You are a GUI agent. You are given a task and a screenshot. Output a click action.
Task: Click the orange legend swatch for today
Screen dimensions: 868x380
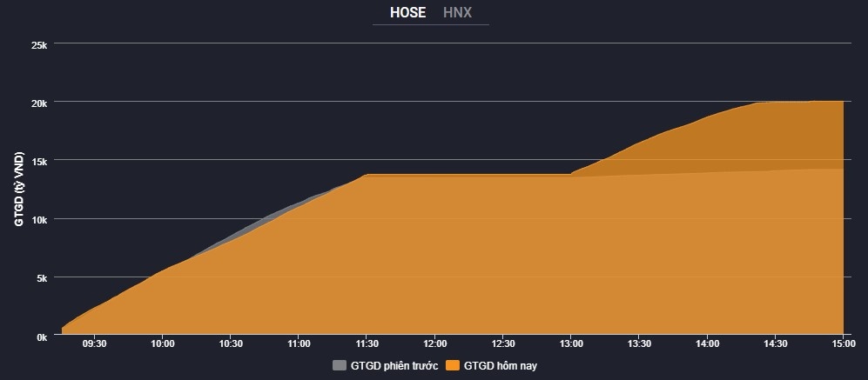tap(452, 365)
